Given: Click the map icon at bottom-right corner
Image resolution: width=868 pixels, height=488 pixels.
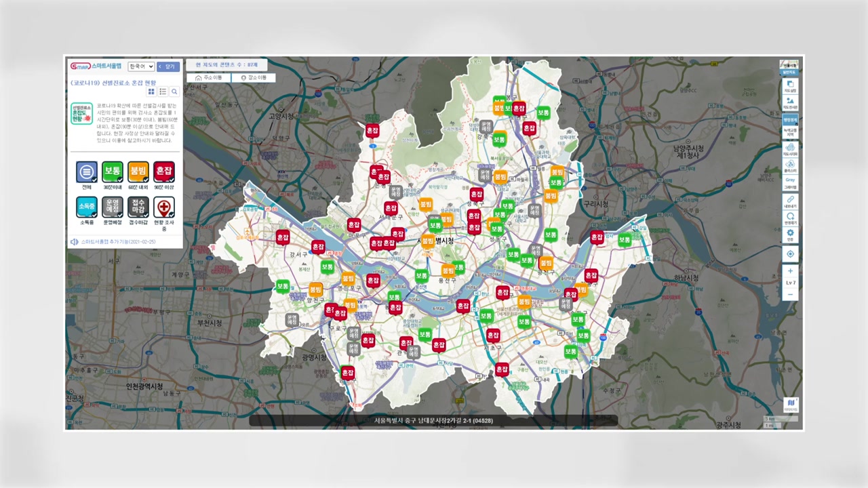Looking at the screenshot, I should (791, 405).
